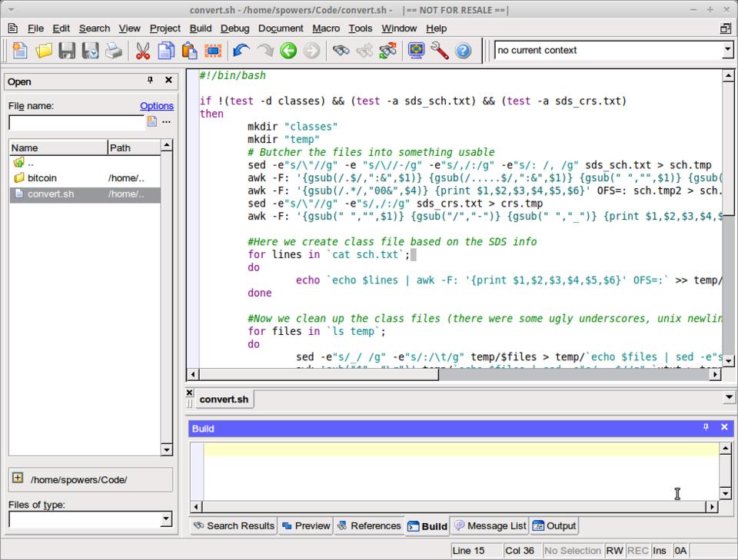Open the current context dropdown
738x560 pixels.
click(x=727, y=50)
